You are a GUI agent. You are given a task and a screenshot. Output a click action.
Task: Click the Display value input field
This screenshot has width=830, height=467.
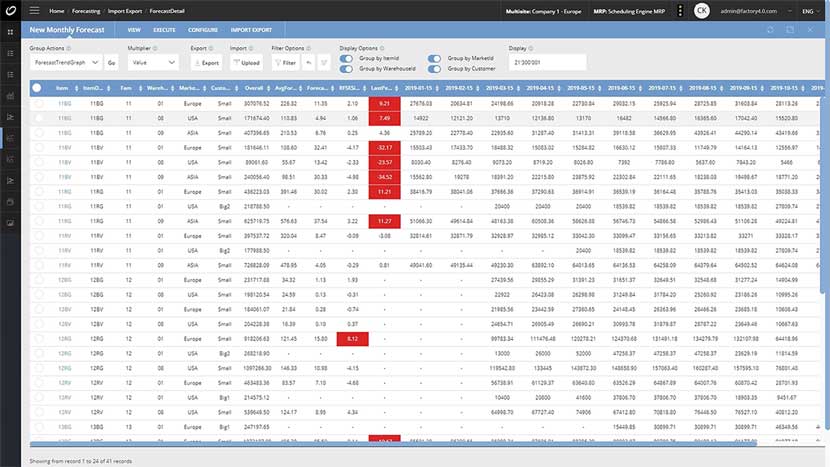tap(547, 62)
